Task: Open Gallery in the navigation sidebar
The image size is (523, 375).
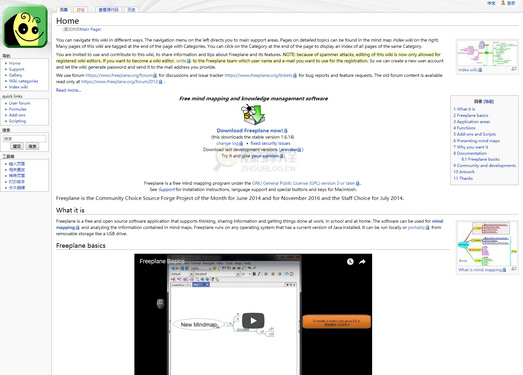Action: click(x=15, y=75)
